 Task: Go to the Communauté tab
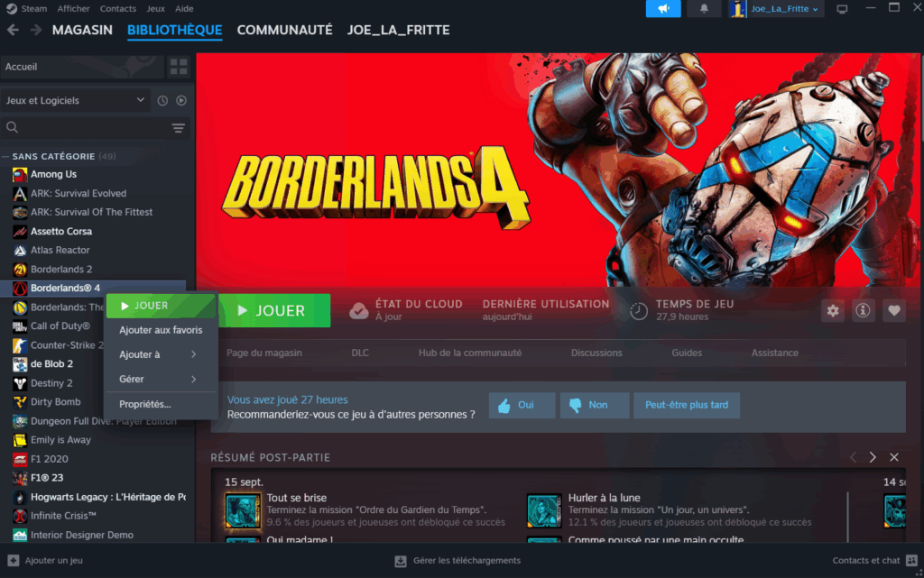[284, 30]
